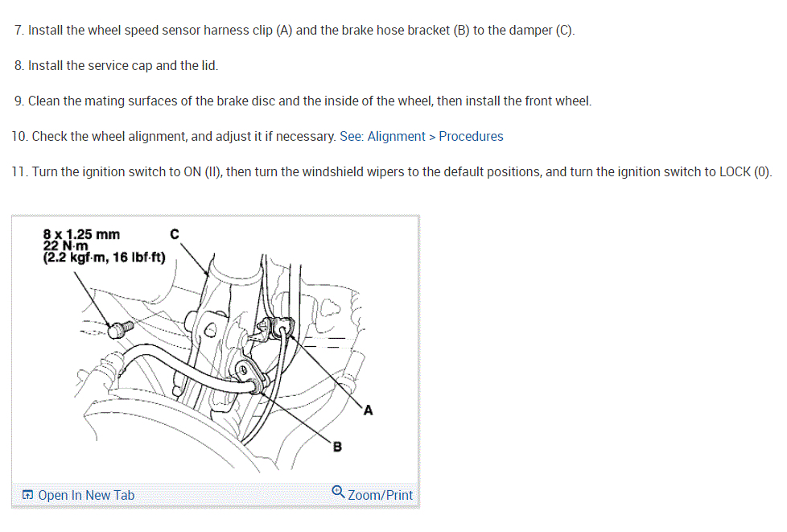Click the '(2.2 kgf·m, 16 lbf·ft)' torque line
The height and width of the screenshot is (532, 787).
point(104,258)
